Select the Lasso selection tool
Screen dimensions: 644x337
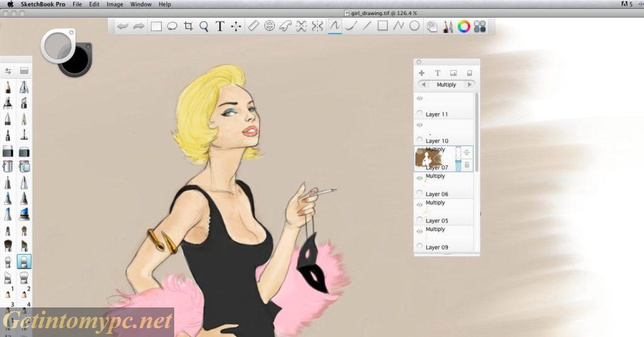[x=172, y=26]
